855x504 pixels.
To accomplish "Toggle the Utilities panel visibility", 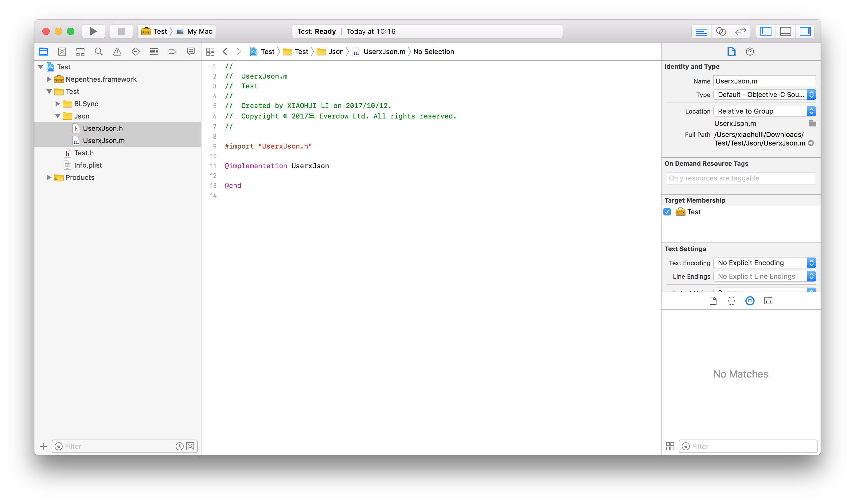I will 805,31.
